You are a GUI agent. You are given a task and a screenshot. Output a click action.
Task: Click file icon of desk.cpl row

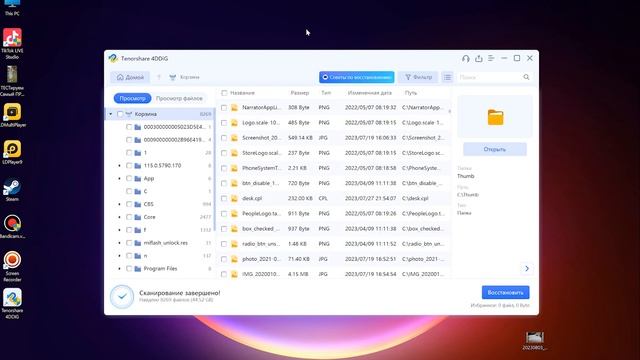pyautogui.click(x=234, y=198)
